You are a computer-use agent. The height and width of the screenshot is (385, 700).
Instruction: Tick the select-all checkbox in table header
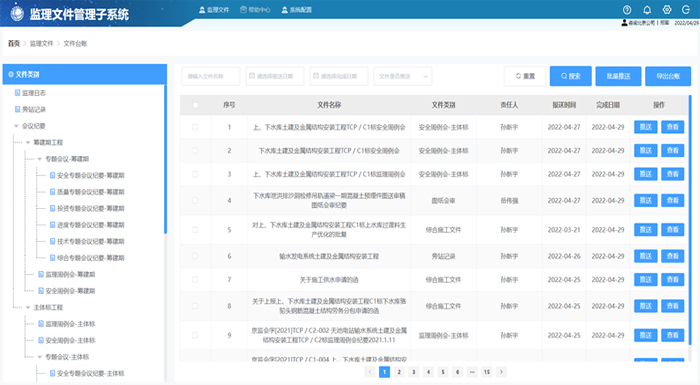(x=195, y=105)
